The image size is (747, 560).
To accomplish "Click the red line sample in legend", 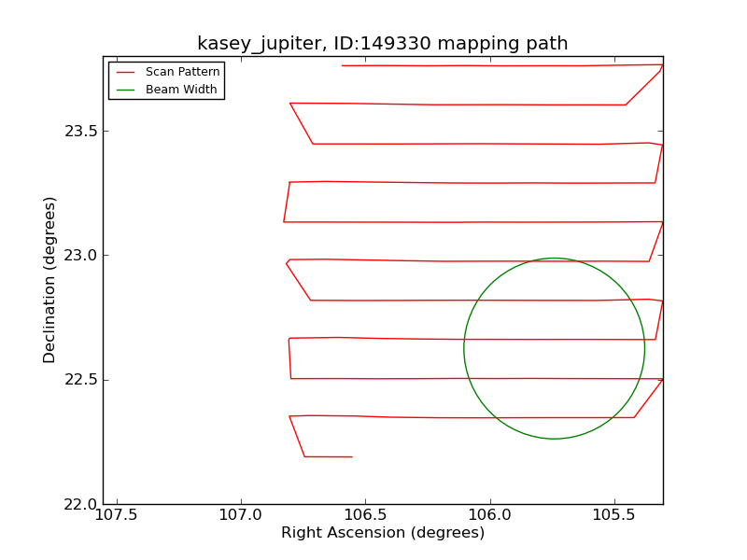I will tap(125, 72).
